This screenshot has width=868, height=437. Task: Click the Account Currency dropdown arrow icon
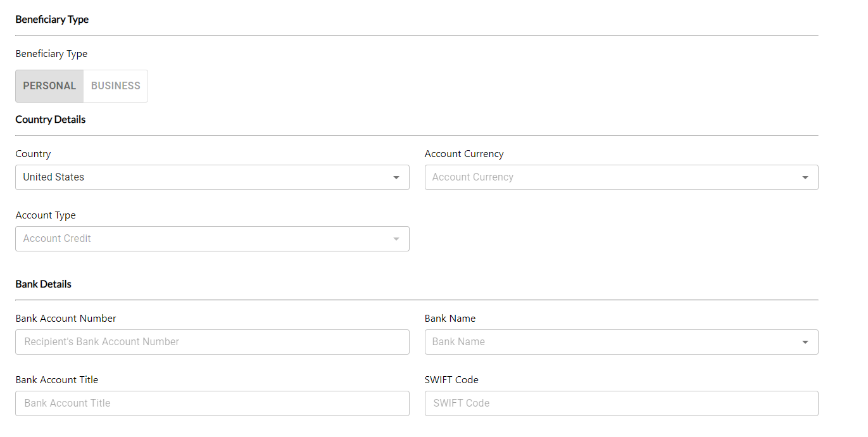point(805,177)
